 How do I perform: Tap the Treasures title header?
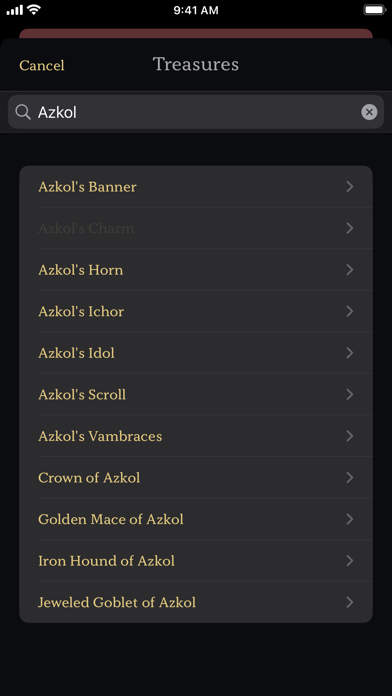tap(196, 64)
